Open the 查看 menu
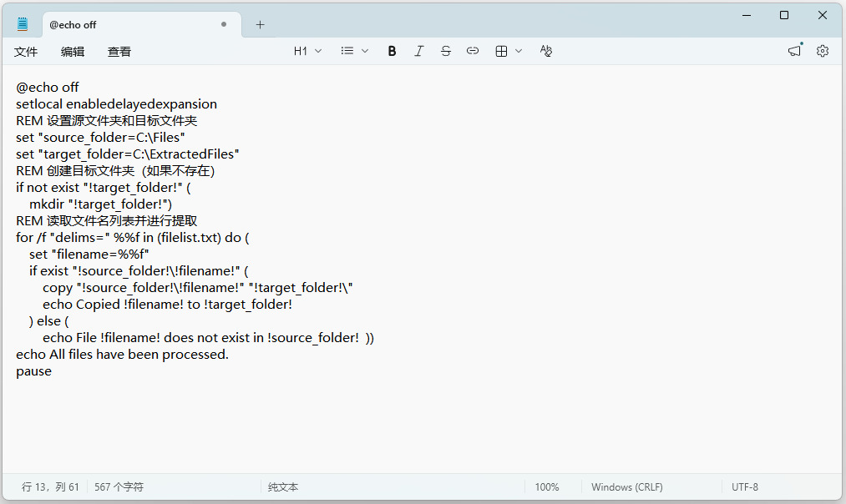The image size is (846, 504). (119, 51)
